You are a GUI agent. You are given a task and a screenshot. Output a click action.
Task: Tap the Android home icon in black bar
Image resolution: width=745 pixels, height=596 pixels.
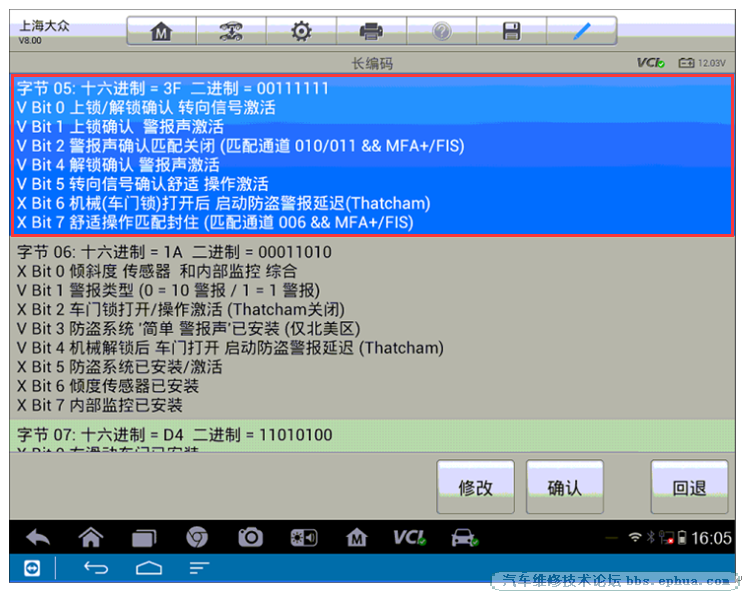click(90, 538)
